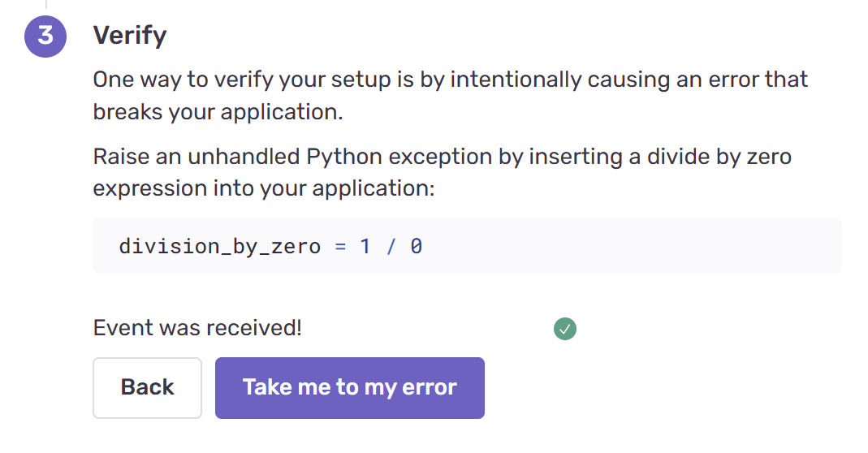Click the Event was received! status text
Viewport: 868px width, 453px height.
197,328
